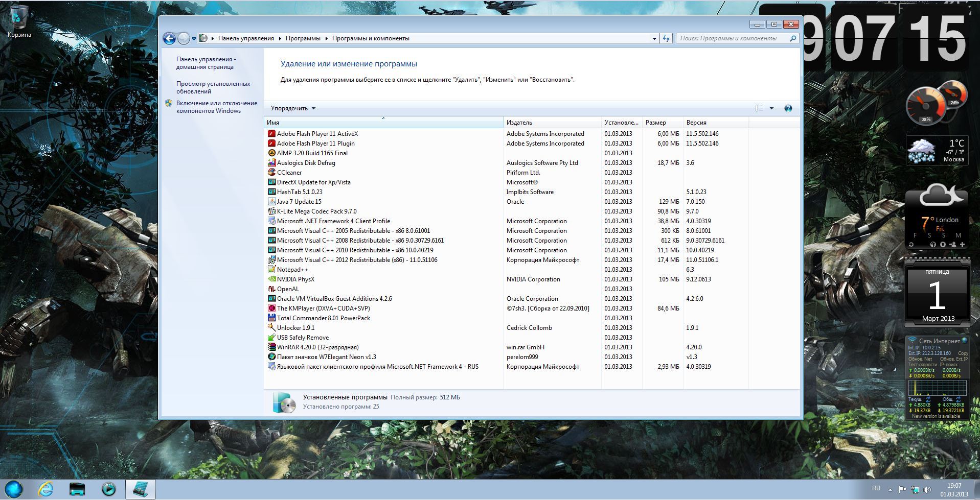The image size is (980, 500).
Task: Open the Упорядочить dropdown menu
Action: pos(293,108)
